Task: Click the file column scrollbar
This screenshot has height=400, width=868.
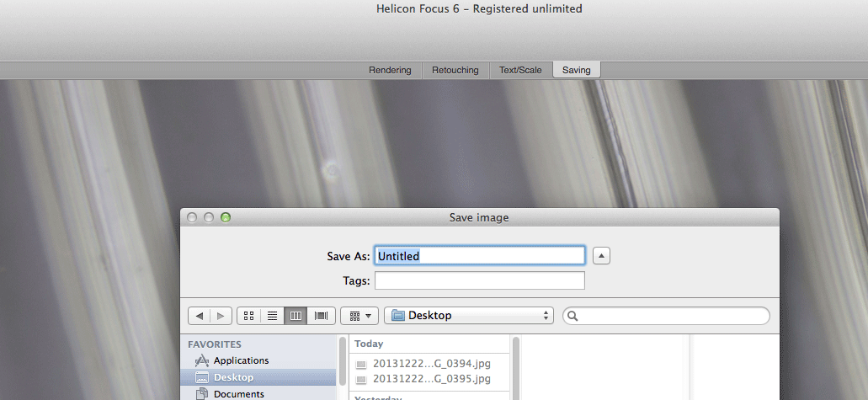Action: click(x=516, y=367)
